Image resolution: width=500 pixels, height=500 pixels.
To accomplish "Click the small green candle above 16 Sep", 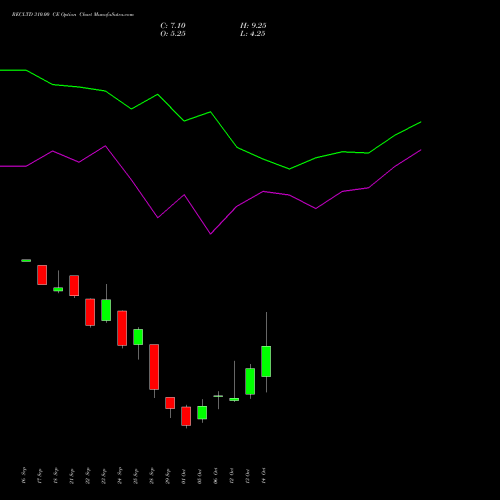I will point(26,260).
